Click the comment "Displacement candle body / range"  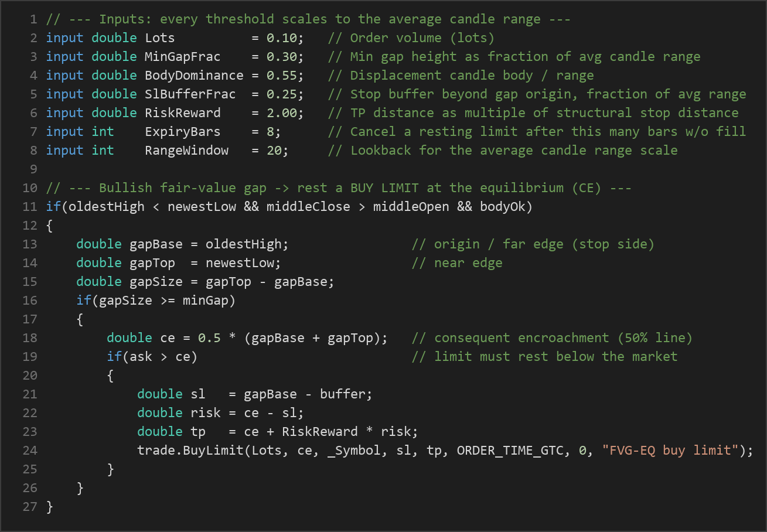(461, 76)
